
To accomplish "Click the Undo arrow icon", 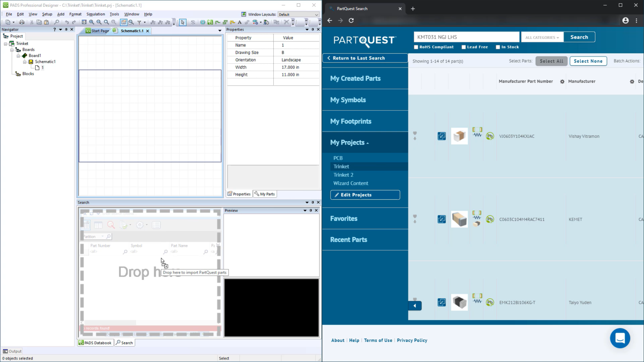I will (67, 22).
